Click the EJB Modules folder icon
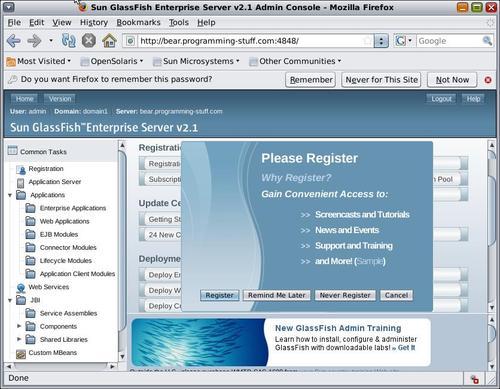This screenshot has height=389, width=500. (x=30, y=234)
